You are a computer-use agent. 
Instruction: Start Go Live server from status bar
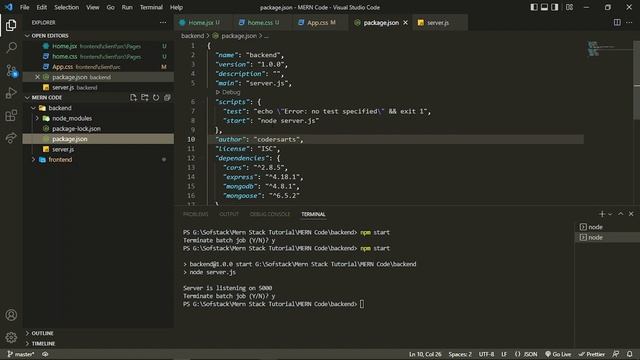pos(558,354)
